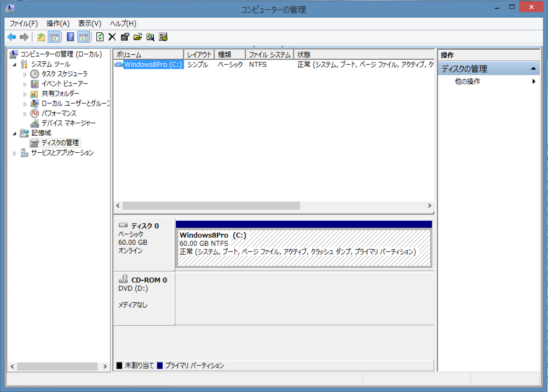Click the volume list horizontal scrollbar

(211, 206)
